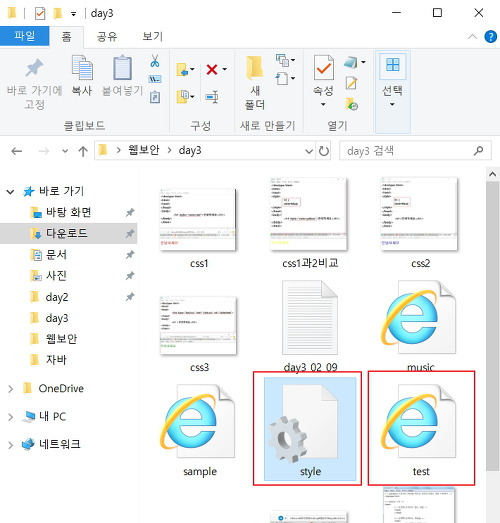Screen dimensions: 500x523
Task: Click the History icon in ribbon
Action: pos(351,104)
